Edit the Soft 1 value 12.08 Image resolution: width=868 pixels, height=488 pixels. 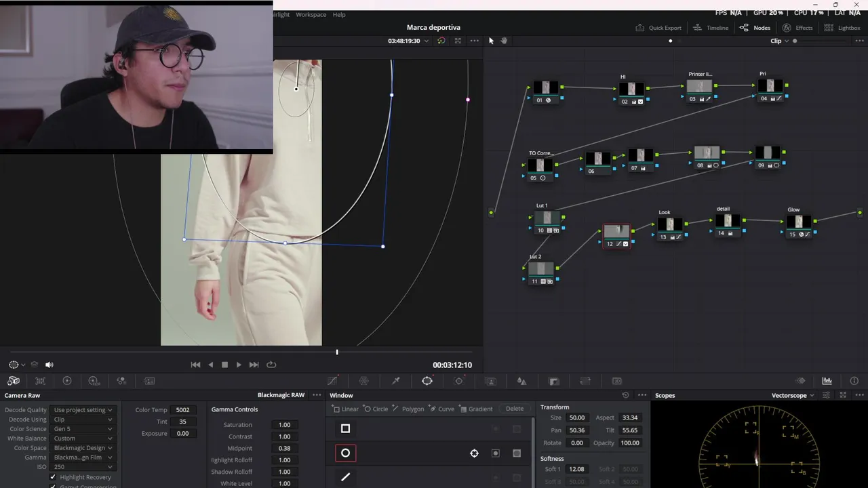coord(576,469)
